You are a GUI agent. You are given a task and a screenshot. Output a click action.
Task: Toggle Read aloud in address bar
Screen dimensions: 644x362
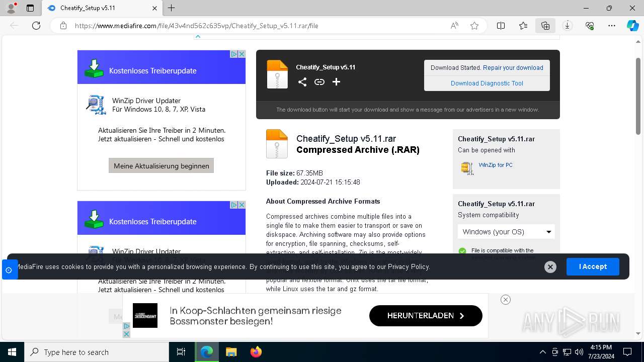pos(454,26)
